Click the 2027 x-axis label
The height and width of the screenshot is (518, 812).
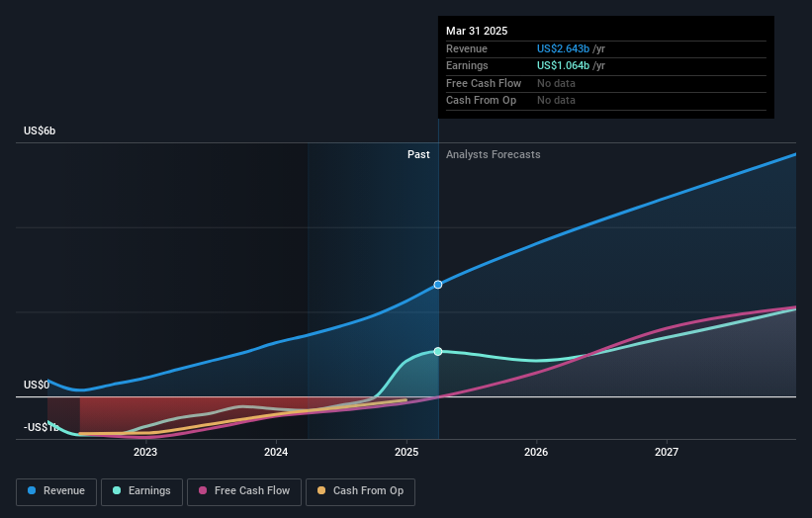667,453
